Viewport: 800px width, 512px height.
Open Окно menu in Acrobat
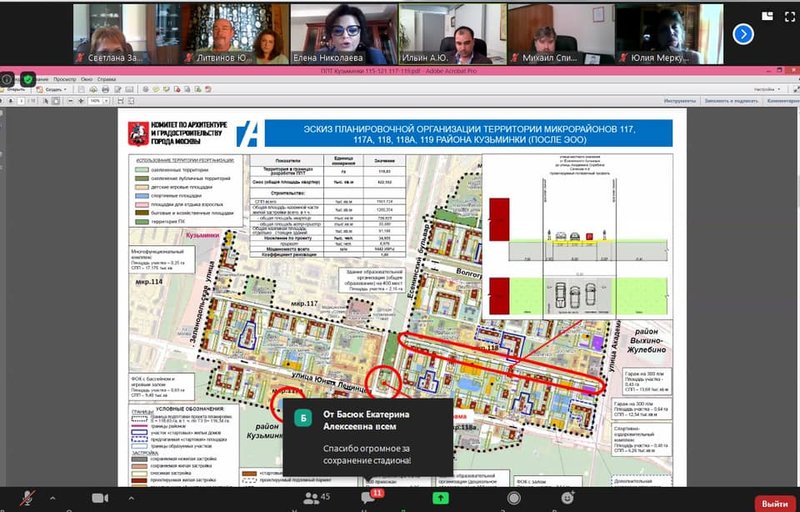tap(87, 80)
